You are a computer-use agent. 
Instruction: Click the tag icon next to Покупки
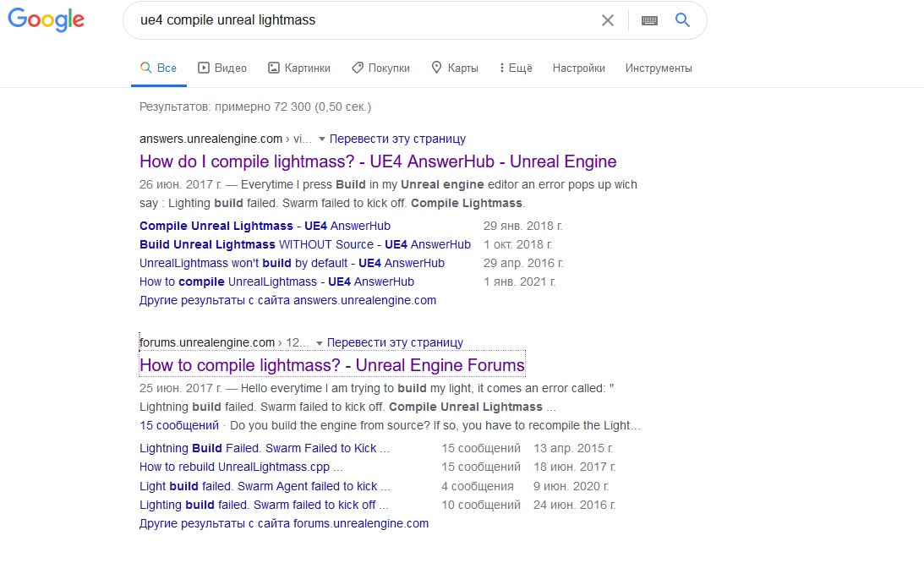(x=357, y=68)
